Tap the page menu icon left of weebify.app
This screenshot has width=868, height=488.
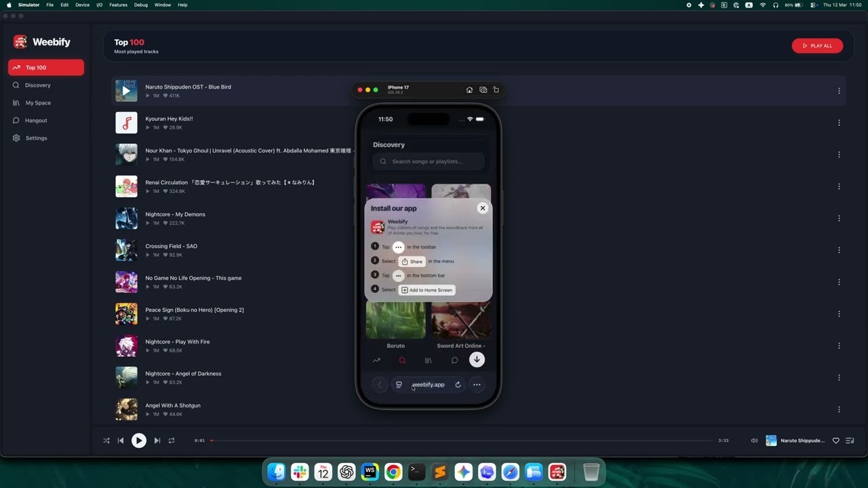tap(399, 385)
